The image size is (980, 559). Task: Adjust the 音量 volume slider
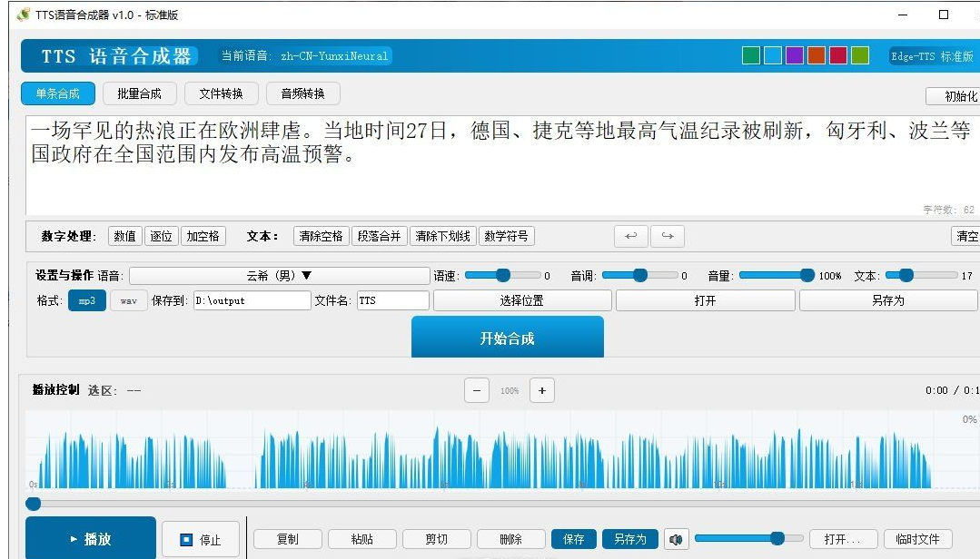[777, 276]
